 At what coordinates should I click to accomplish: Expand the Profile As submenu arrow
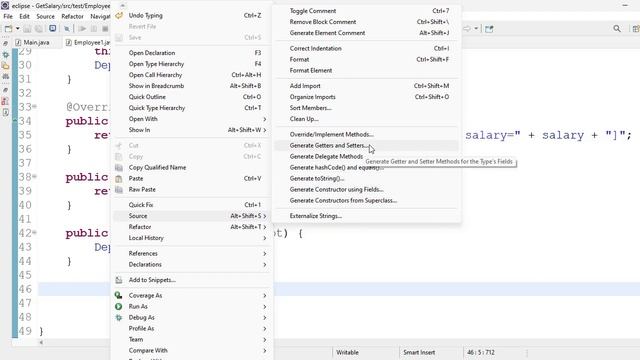click(264, 329)
